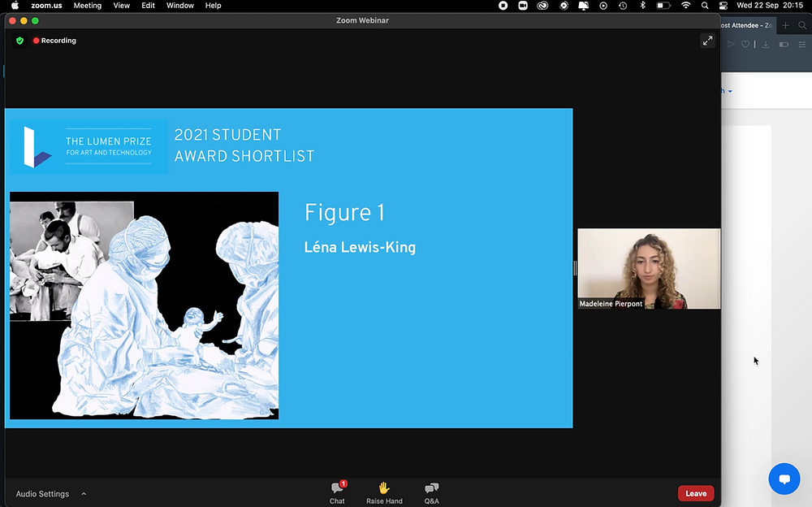Open the Wi-Fi menu
This screenshot has width=812, height=507.
click(x=685, y=6)
